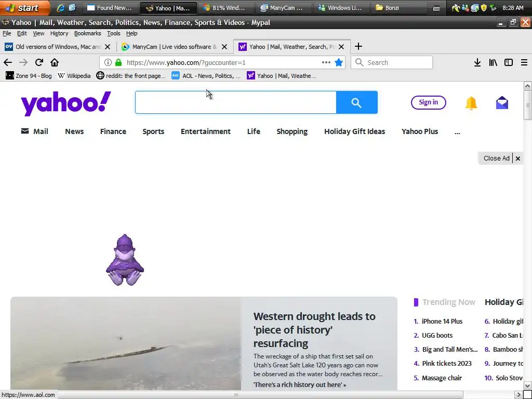
Task: Toggle the sidebar panel icon
Action: click(508, 62)
